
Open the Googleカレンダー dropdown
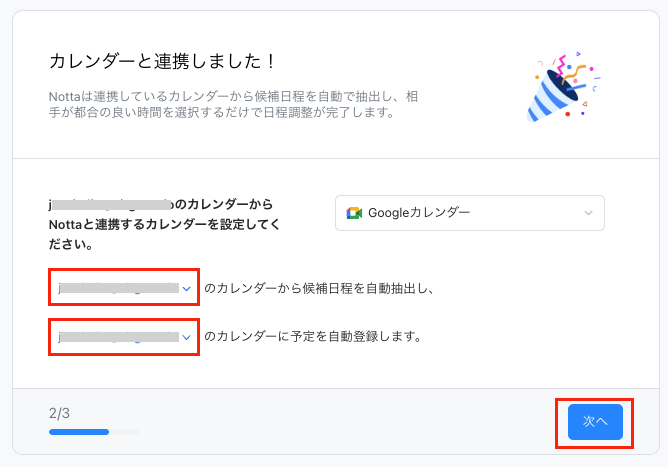point(469,213)
